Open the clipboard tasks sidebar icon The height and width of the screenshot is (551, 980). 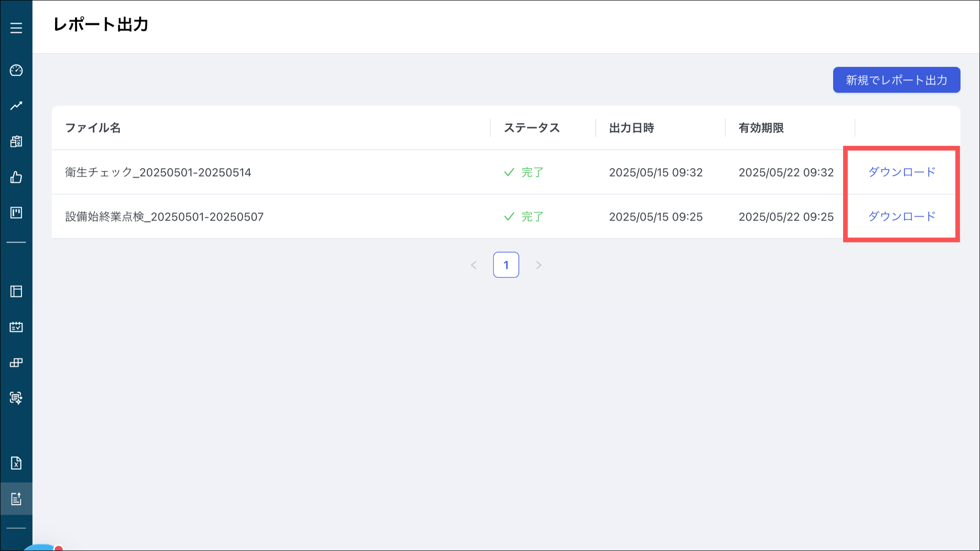tap(16, 142)
